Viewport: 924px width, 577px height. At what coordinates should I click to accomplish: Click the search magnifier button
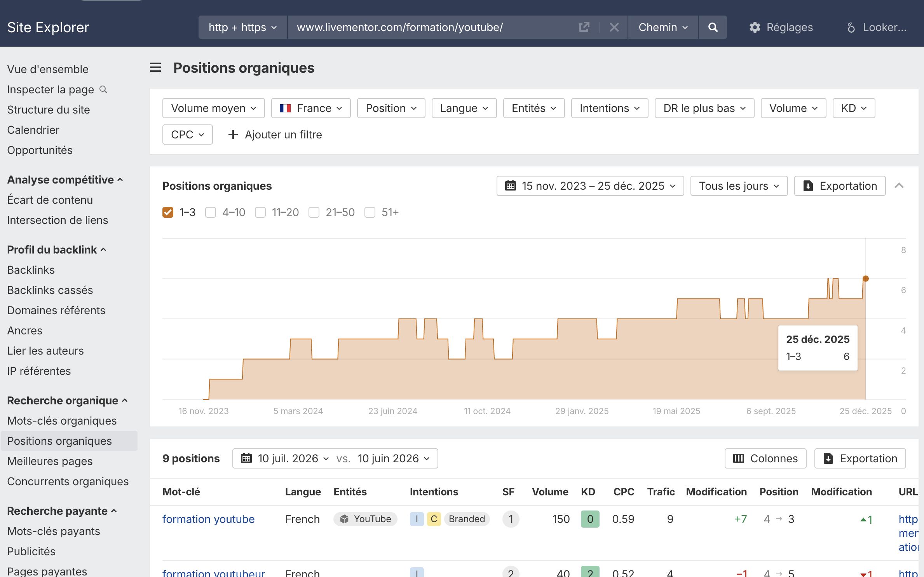point(713,27)
